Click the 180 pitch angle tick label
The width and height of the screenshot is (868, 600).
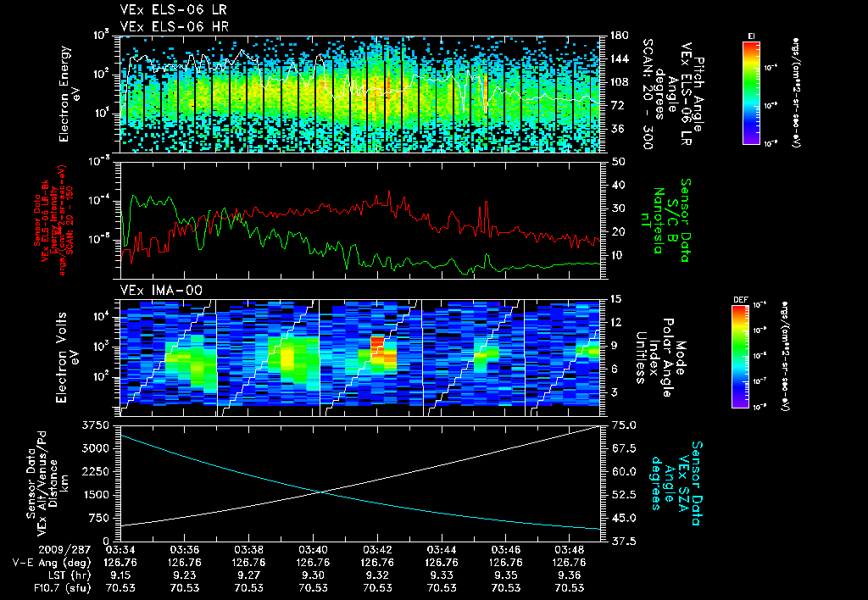coord(618,36)
